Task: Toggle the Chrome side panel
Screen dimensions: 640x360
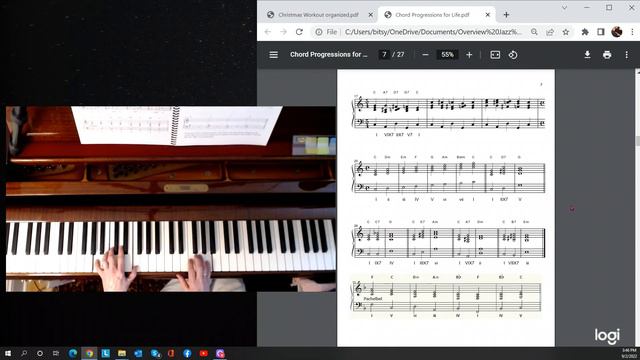Action: pos(601,32)
